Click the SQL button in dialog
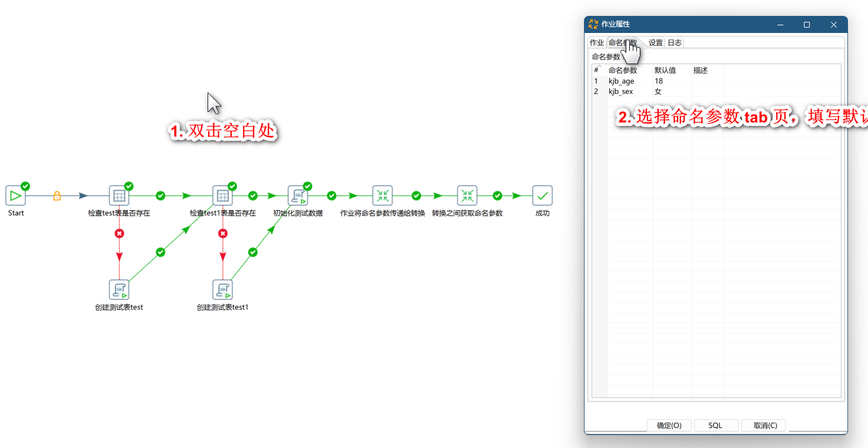This screenshot has width=868, height=448. (715, 426)
